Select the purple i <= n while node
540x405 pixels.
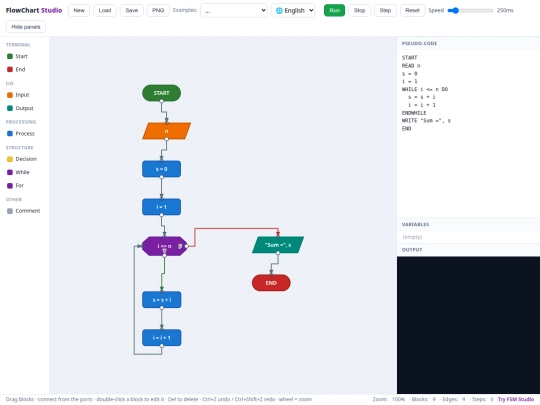point(165,246)
